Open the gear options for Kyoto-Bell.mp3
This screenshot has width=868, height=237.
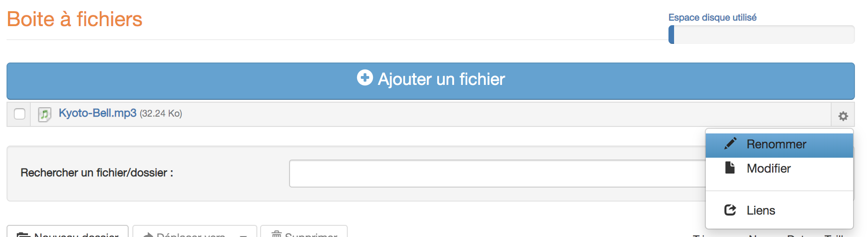(x=843, y=116)
